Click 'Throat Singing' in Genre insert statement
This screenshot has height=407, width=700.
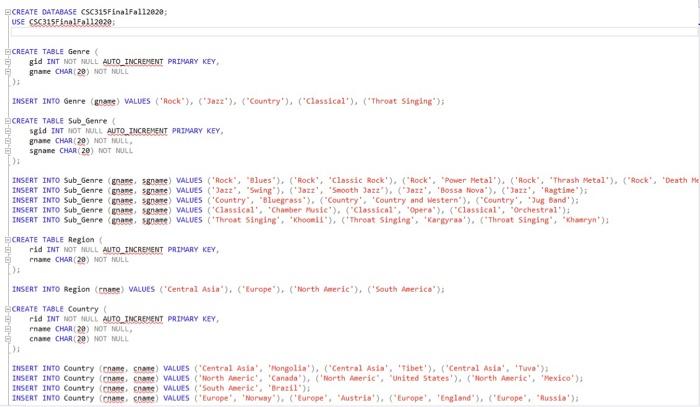(x=403, y=101)
